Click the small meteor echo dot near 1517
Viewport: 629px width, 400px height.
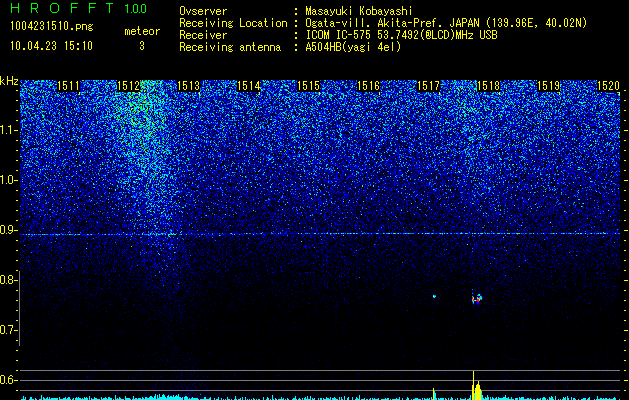coord(434,296)
